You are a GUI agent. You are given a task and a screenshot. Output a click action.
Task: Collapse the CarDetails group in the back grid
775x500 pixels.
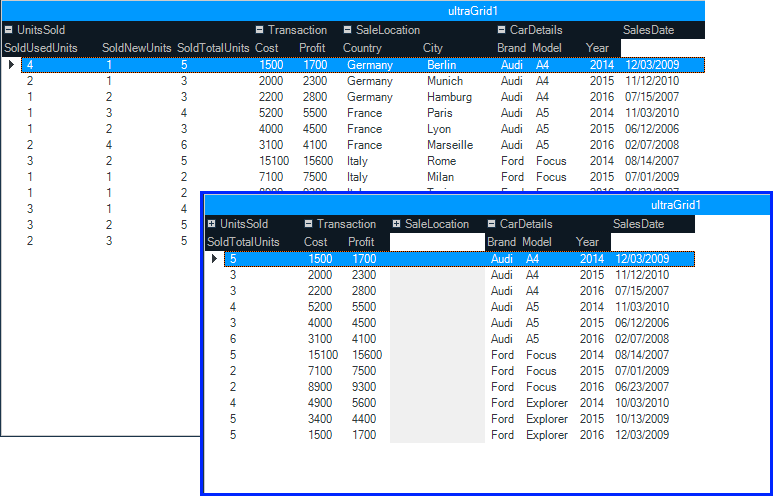[x=501, y=30]
